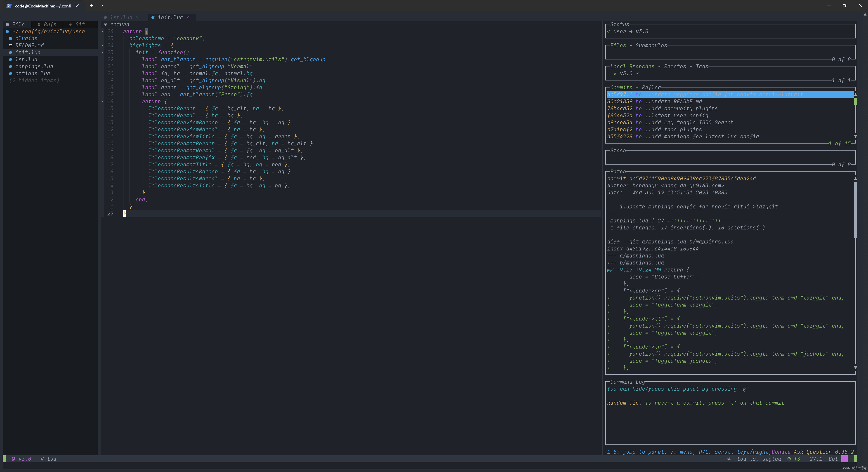Switch to the Submodules tab in lazygit
This screenshot has width=868, height=472.
point(651,45)
